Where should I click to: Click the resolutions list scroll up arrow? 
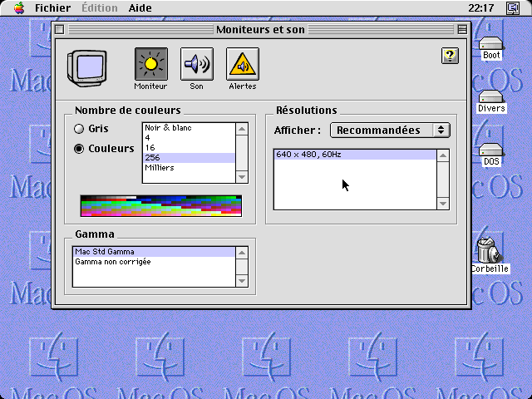point(443,155)
